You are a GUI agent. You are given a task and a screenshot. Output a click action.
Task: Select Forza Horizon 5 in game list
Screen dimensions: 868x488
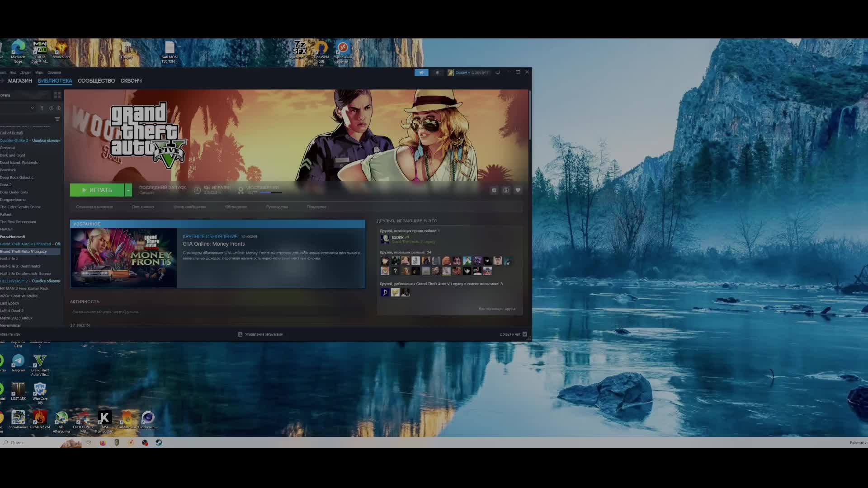(x=13, y=237)
